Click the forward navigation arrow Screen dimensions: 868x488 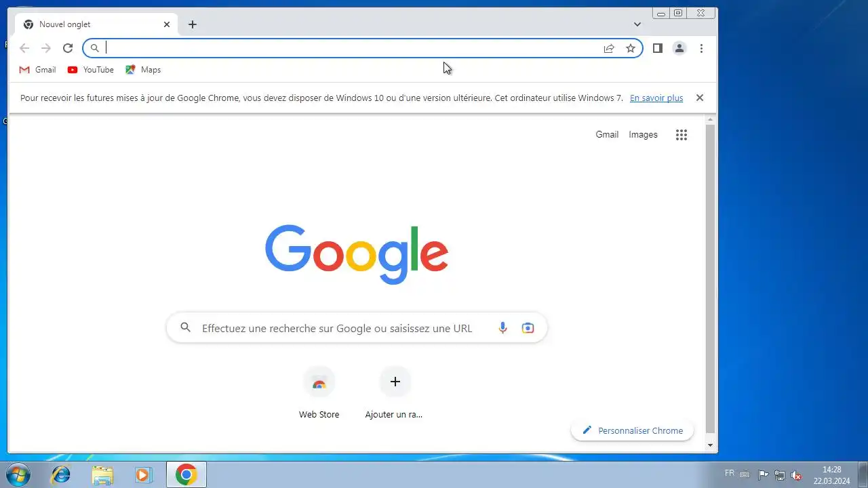point(46,48)
